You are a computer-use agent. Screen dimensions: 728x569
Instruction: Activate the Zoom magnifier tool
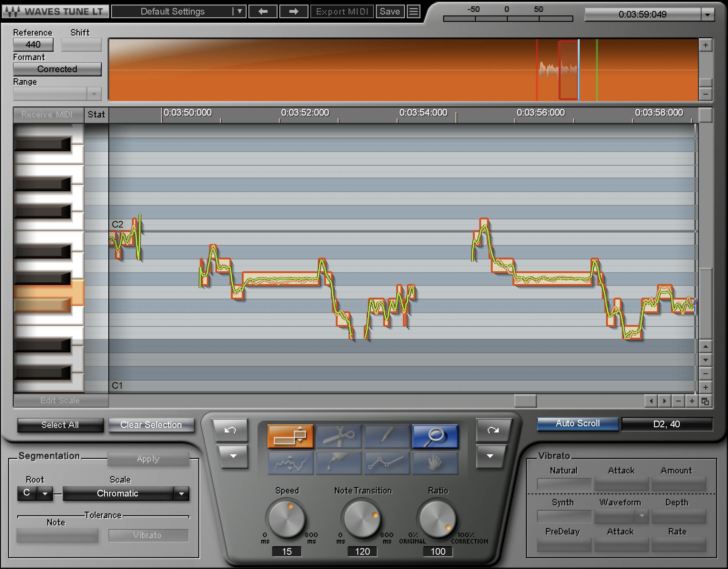[435, 436]
